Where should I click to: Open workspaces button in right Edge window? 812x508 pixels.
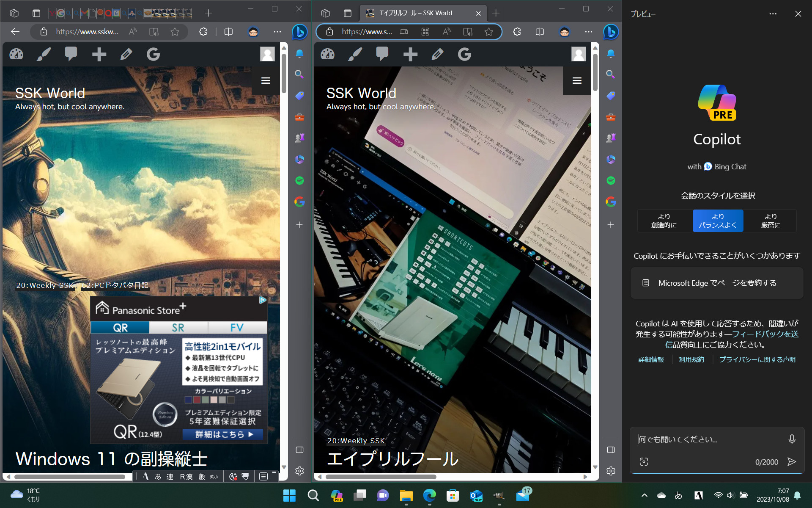[x=325, y=13]
